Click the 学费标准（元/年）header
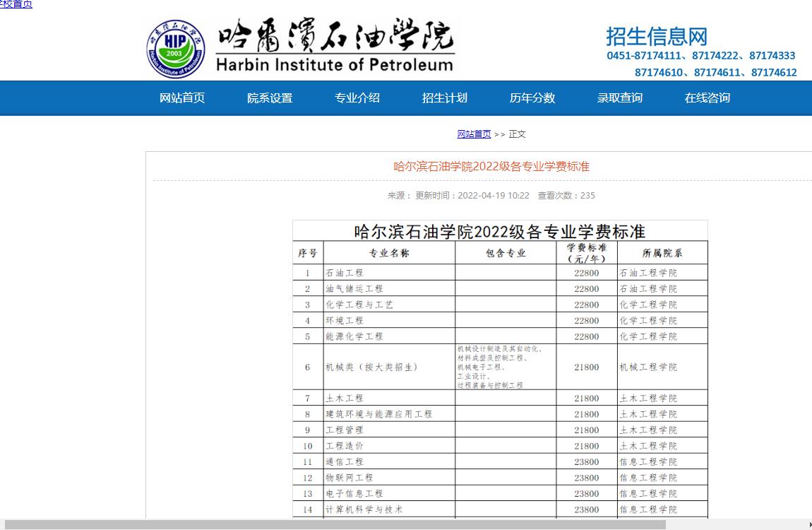812x530 pixels. (586, 253)
